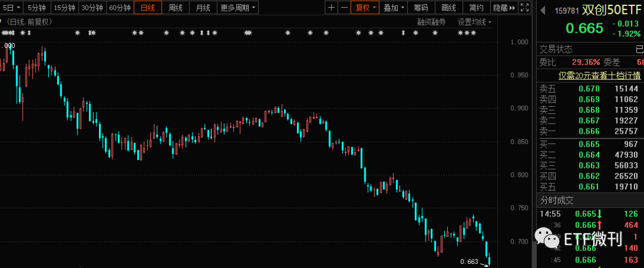Screen dimensions: 644x268
Task: Open the 设置均线 moving average settings
Action: 474,22
